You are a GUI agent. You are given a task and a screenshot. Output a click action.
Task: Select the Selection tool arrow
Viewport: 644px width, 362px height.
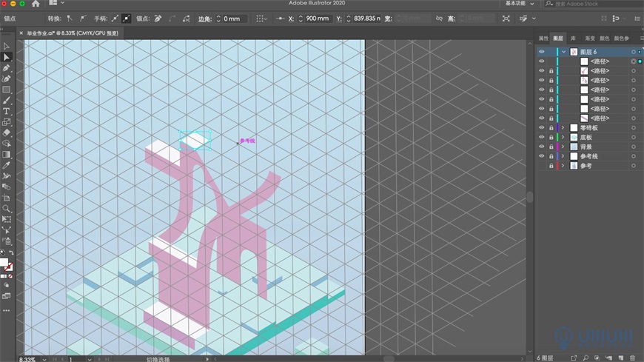(x=6, y=46)
